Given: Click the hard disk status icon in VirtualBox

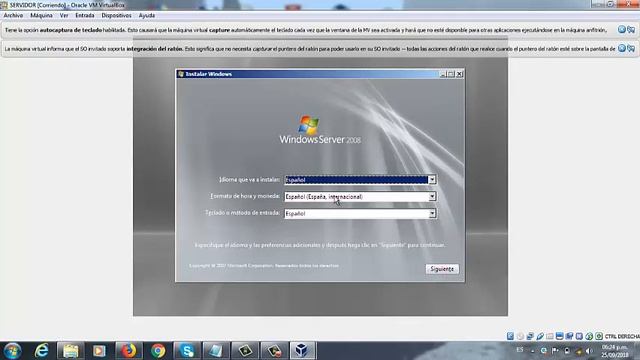Looking at the screenshot, I should click(x=510, y=336).
